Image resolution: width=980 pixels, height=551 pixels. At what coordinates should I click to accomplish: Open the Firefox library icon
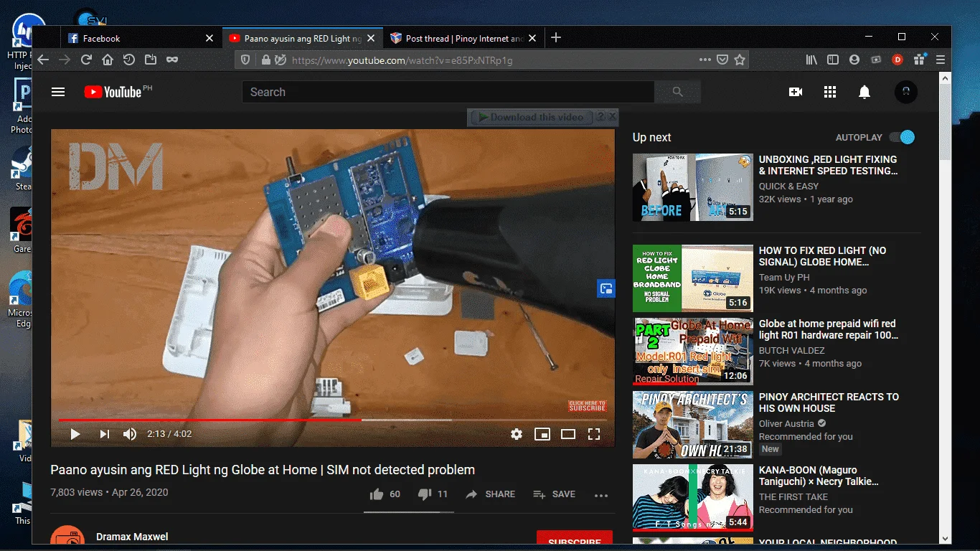[x=811, y=60]
